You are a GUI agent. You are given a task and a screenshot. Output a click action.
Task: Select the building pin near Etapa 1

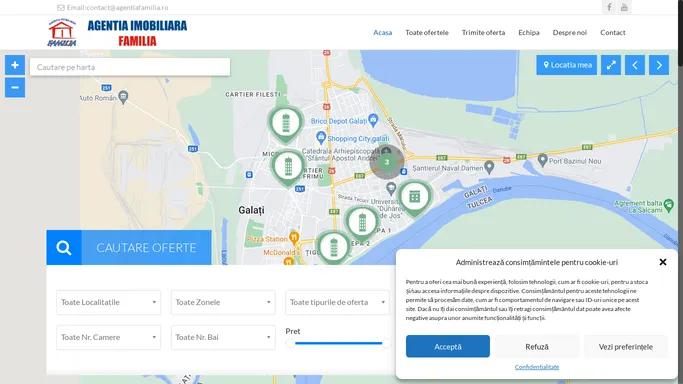[x=362, y=222]
